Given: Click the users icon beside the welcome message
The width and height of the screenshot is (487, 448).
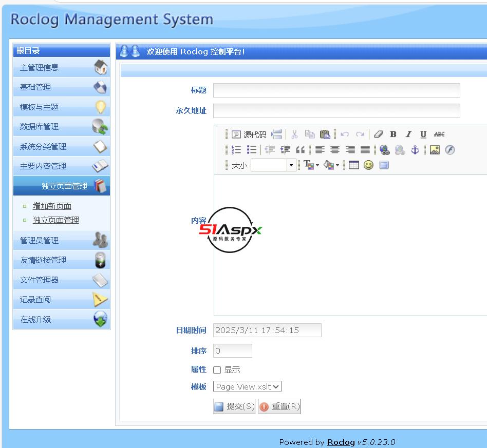Looking at the screenshot, I should tap(129, 51).
